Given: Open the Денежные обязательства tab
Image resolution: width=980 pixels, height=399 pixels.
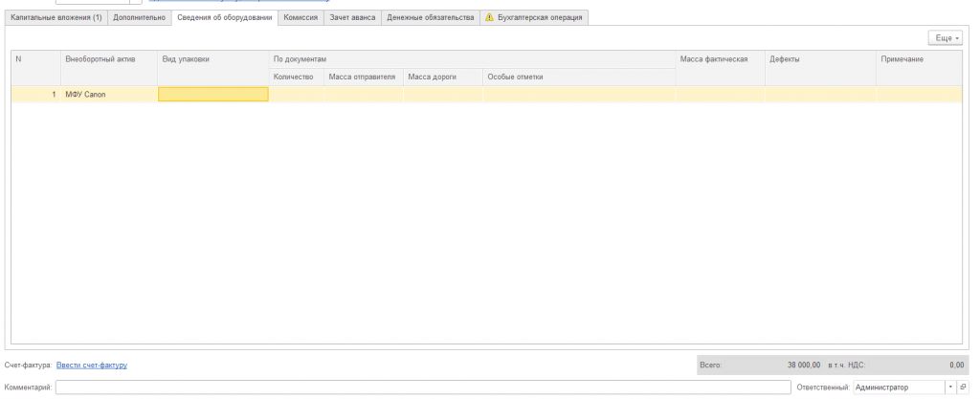Looking at the screenshot, I should [430, 17].
